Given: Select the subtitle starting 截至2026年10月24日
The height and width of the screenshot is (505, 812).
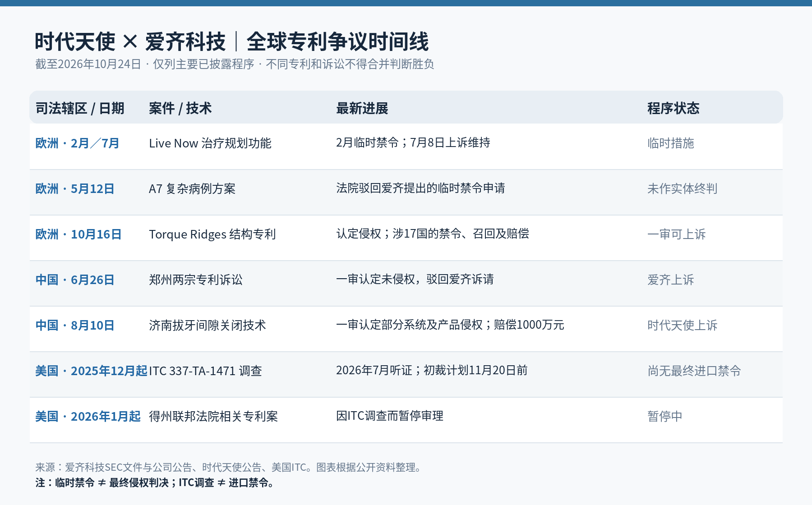Looking at the screenshot, I should pyautogui.click(x=235, y=64).
